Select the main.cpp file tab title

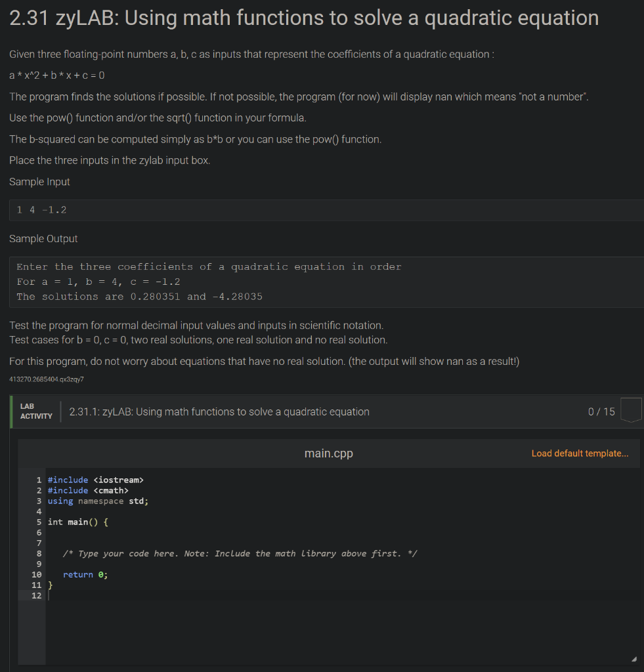pos(328,453)
